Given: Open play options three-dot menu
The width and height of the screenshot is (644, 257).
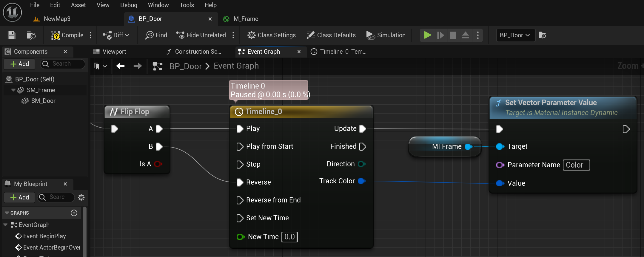Looking at the screenshot, I should [x=478, y=35].
